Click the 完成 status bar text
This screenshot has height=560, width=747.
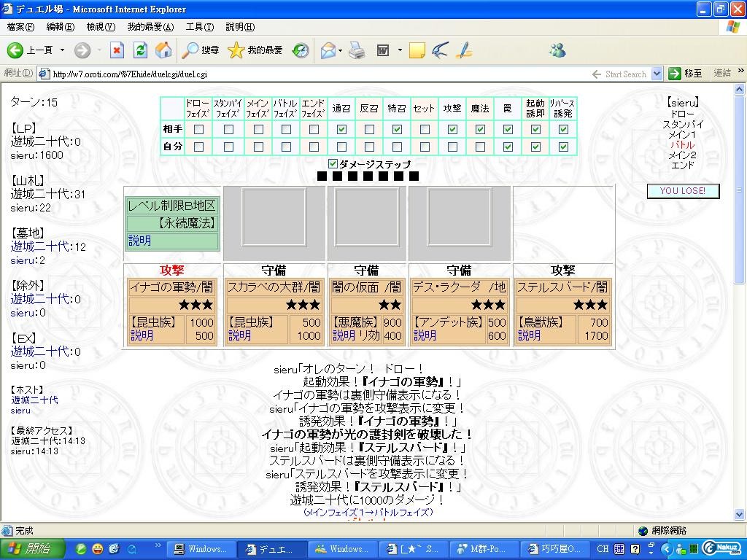click(x=24, y=531)
